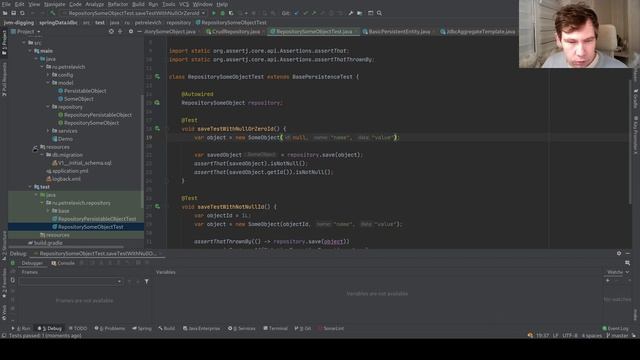This screenshot has height=360, width=640.
Task: Collapse the ru.petrelevich package under main
Action: [42, 67]
